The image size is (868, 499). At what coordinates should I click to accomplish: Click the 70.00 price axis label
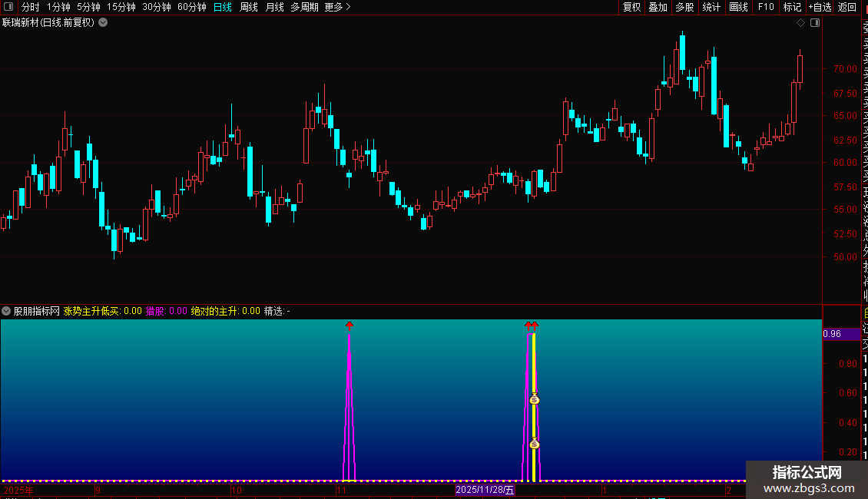click(x=845, y=68)
